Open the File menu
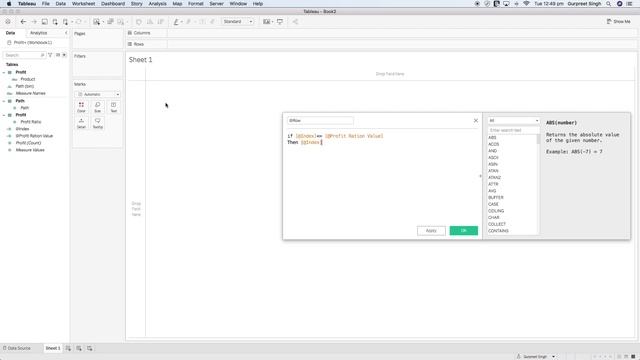 click(46, 4)
